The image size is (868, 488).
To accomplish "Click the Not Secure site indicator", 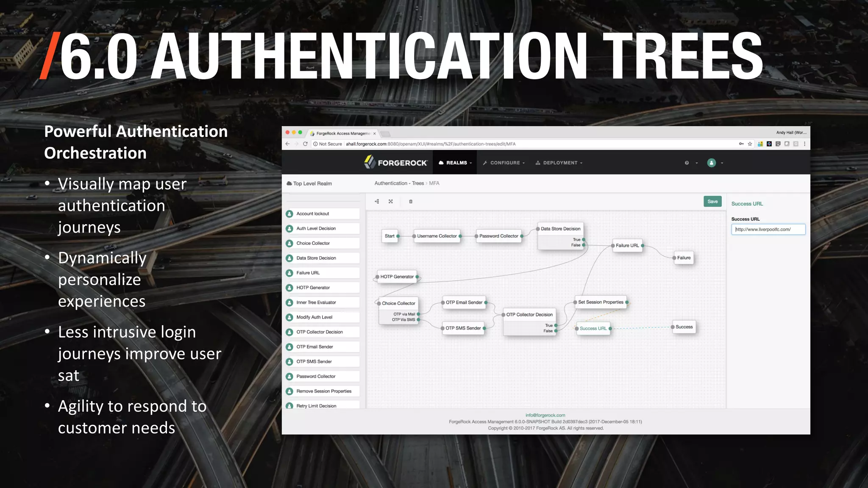I will pos(327,144).
